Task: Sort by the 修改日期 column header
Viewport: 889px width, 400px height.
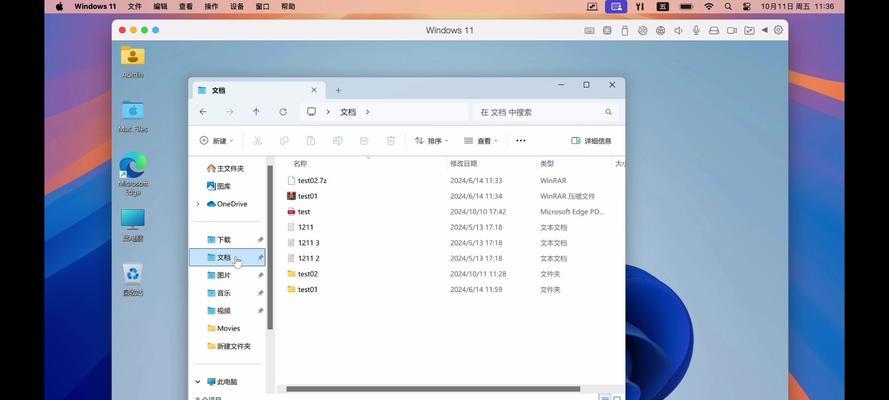Action: pyautogui.click(x=463, y=164)
